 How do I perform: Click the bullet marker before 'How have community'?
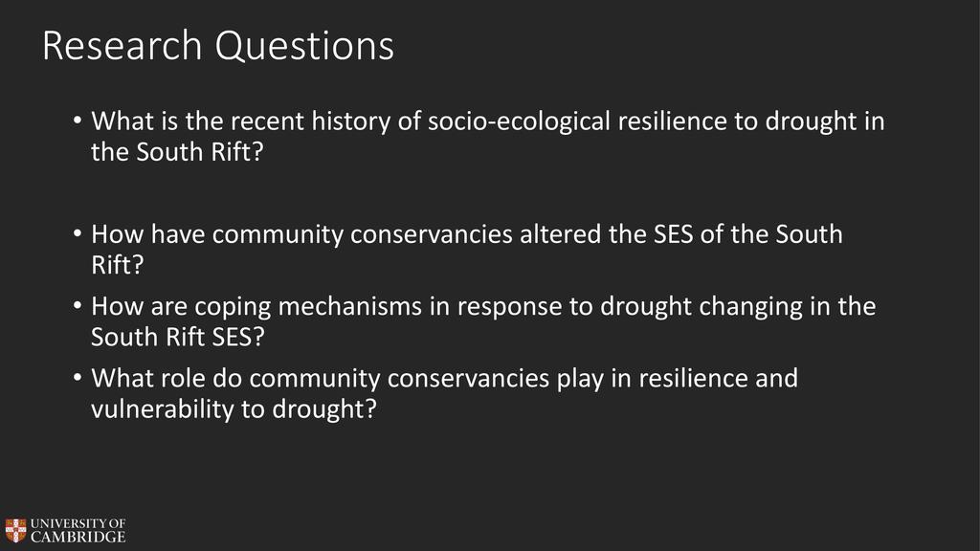click(x=78, y=234)
